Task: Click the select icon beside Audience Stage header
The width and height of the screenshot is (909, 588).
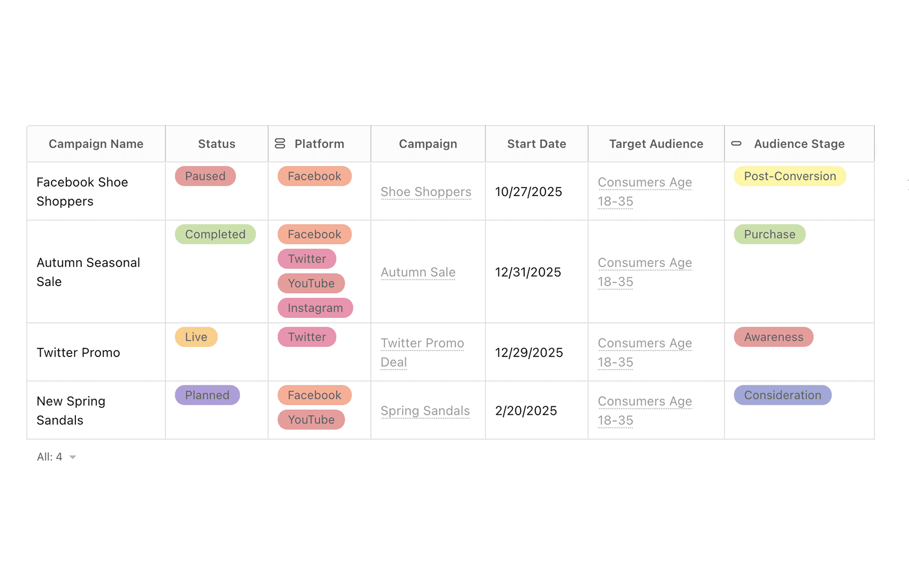Action: tap(736, 143)
